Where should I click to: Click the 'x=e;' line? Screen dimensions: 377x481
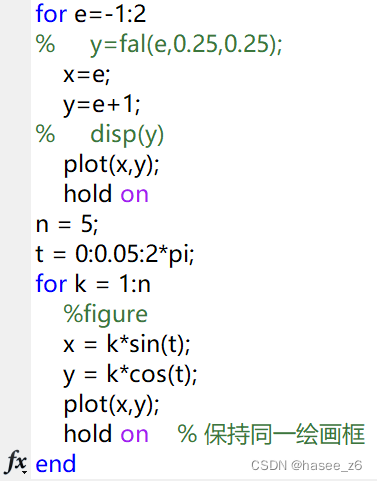coord(87,75)
